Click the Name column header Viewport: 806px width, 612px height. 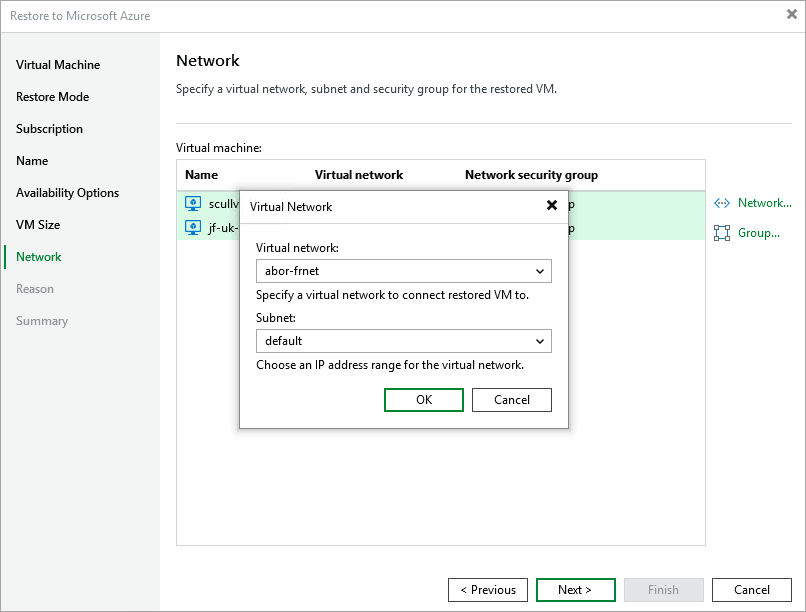202,175
